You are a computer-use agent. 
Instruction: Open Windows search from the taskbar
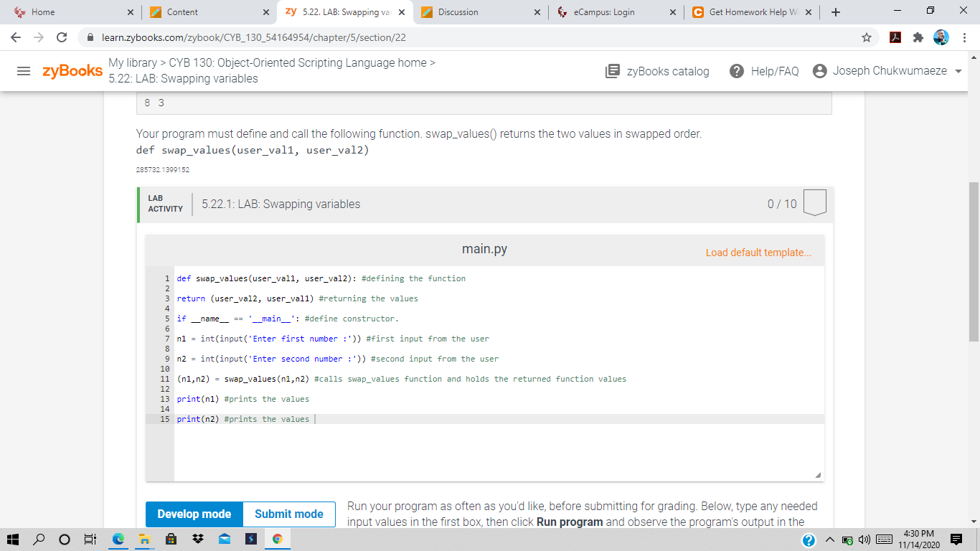39,538
